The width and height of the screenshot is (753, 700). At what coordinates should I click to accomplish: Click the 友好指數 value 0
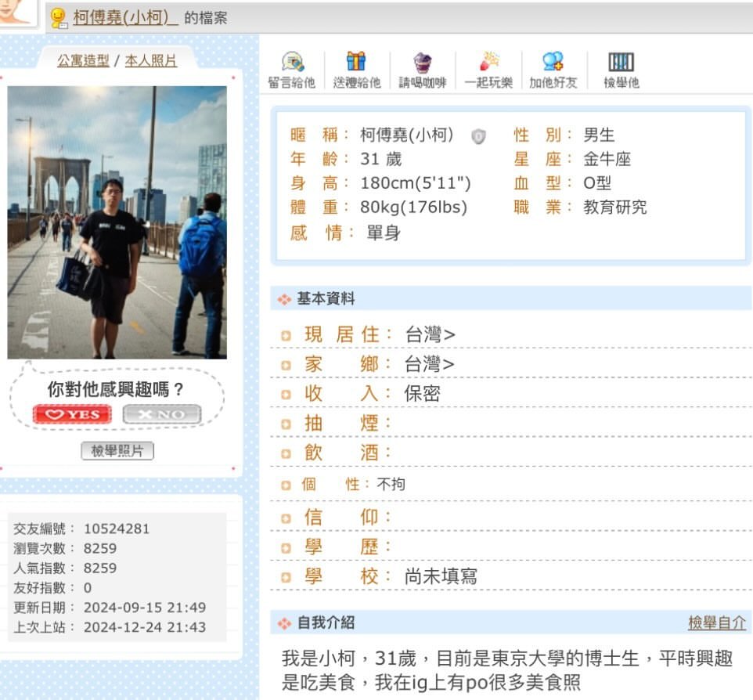(x=88, y=587)
